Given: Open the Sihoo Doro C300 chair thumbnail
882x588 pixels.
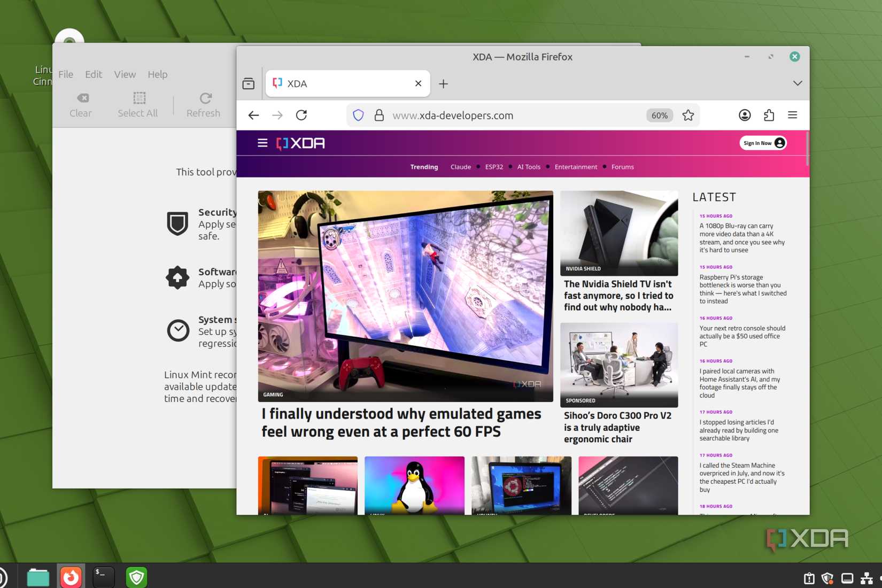Looking at the screenshot, I should pos(619,365).
